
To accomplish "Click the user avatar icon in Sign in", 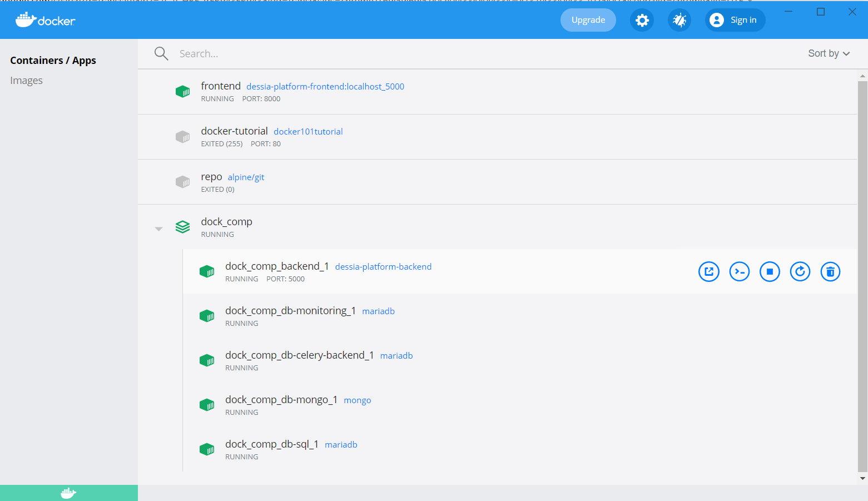I will click(x=717, y=20).
